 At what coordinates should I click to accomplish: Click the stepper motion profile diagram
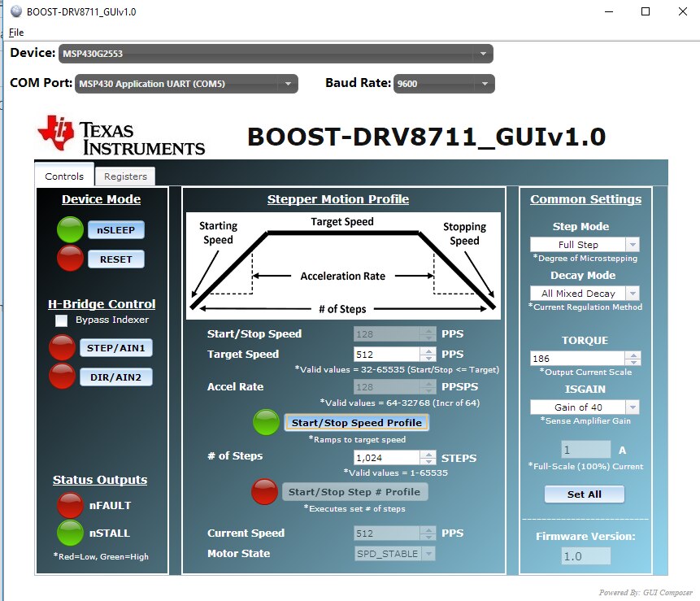(x=343, y=266)
